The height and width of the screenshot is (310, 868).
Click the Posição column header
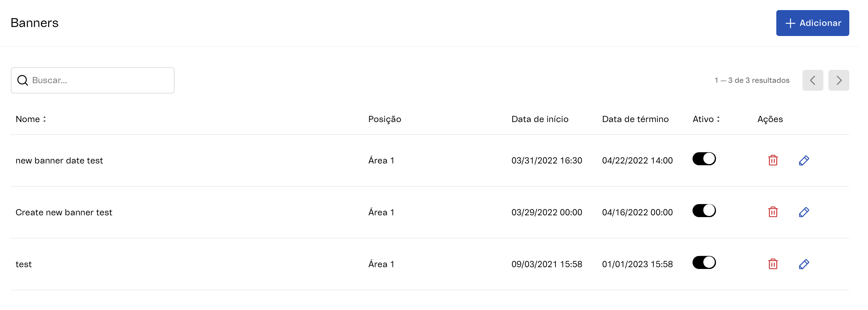point(384,119)
